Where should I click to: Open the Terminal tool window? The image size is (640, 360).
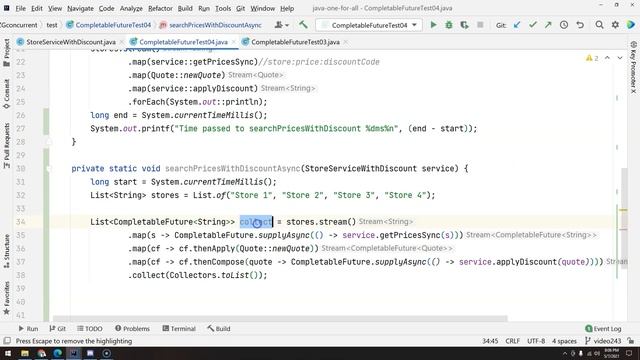pos(179,329)
